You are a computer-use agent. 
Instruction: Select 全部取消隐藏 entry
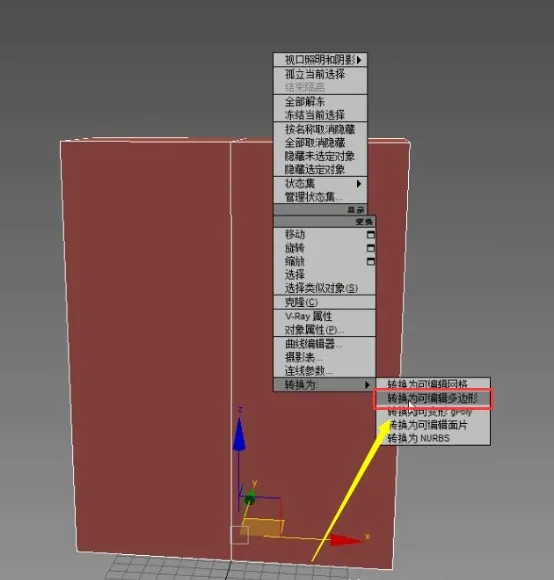coord(320,142)
